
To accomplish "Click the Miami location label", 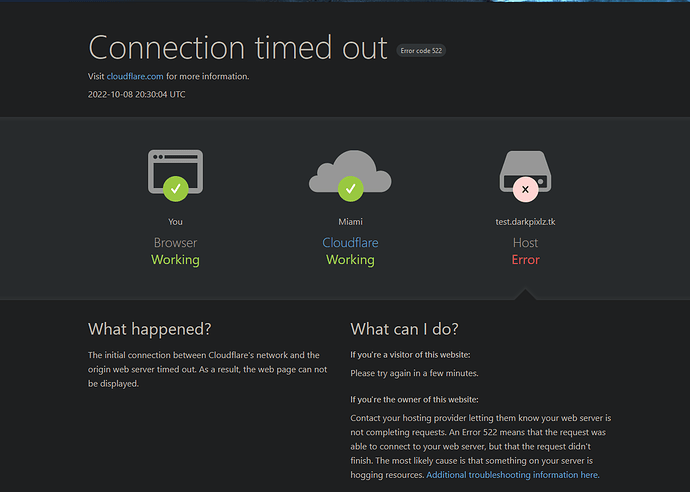I will click(350, 222).
